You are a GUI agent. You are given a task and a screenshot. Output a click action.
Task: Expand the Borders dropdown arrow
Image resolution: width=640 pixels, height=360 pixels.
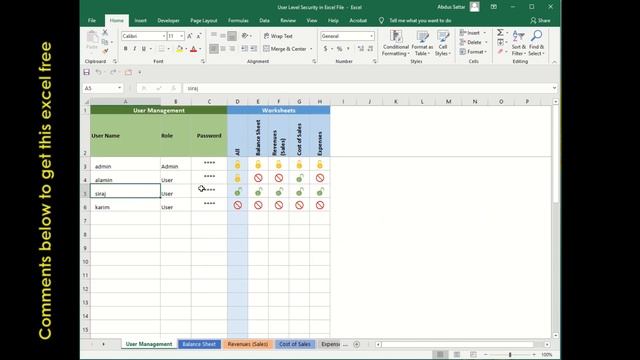click(x=168, y=49)
